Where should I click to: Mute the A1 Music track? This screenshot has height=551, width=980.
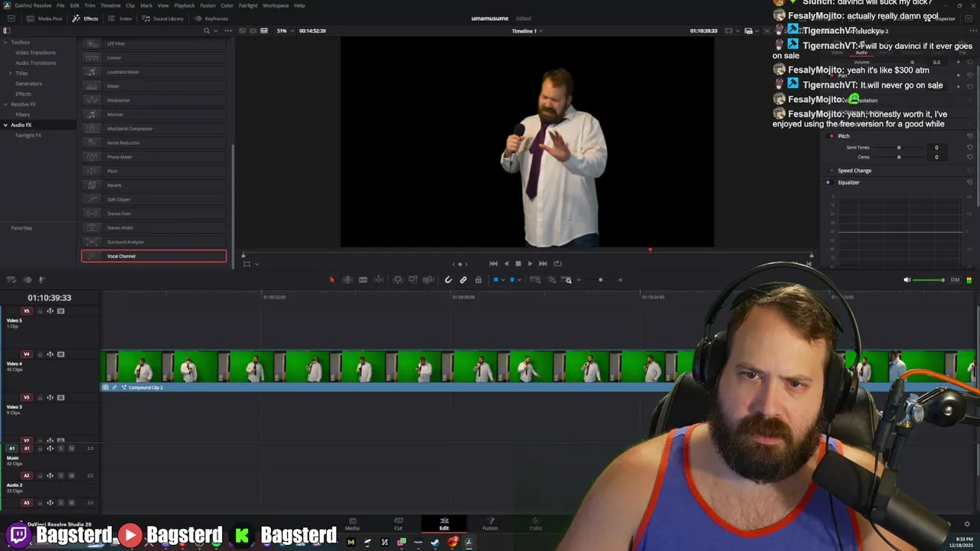pos(71,448)
